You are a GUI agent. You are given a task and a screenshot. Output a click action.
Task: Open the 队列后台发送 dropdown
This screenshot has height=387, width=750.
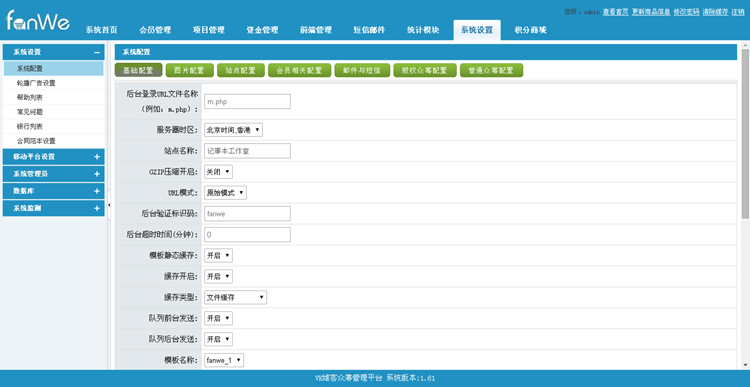218,339
